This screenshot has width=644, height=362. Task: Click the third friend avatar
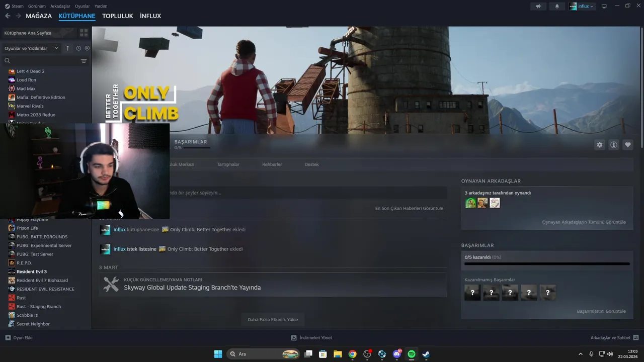495,203
